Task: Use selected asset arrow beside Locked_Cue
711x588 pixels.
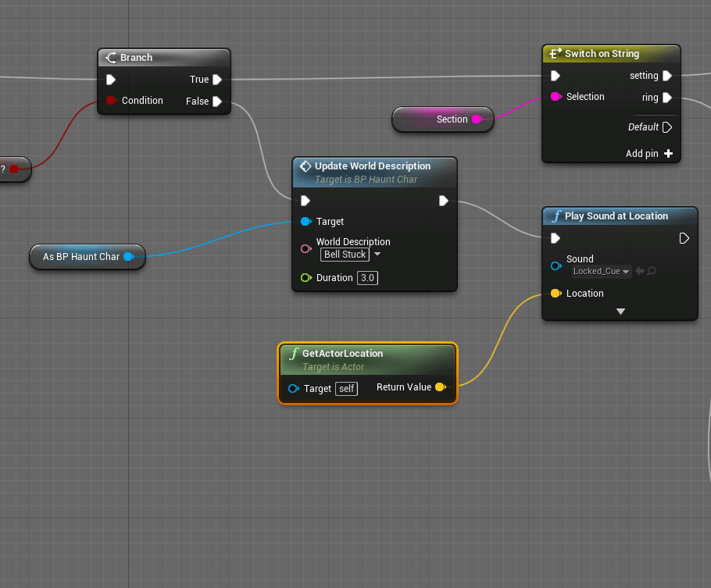Action: pos(639,272)
